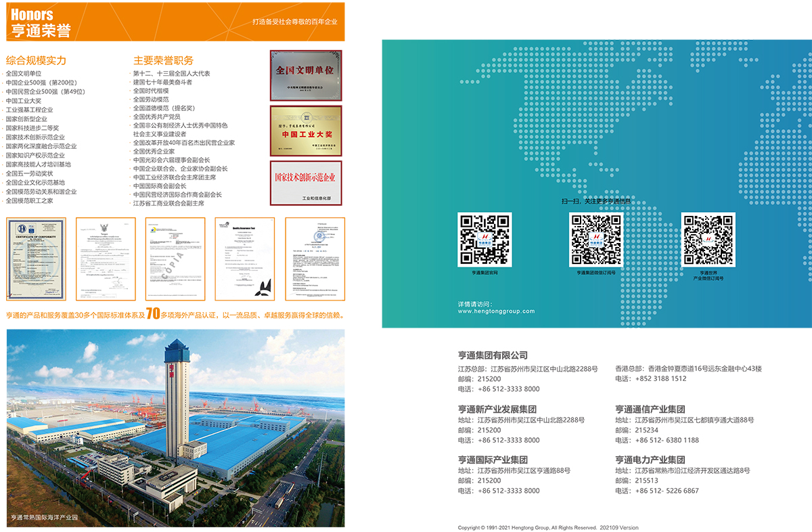Select the list item 全国五一劳动奖状
This screenshot has height=532, width=812.
click(29, 174)
